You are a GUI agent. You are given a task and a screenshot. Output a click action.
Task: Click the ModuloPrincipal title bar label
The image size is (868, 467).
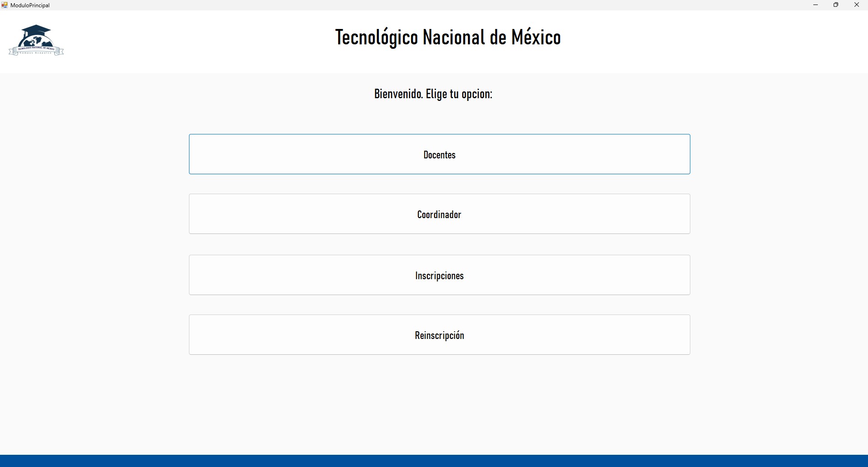point(29,5)
